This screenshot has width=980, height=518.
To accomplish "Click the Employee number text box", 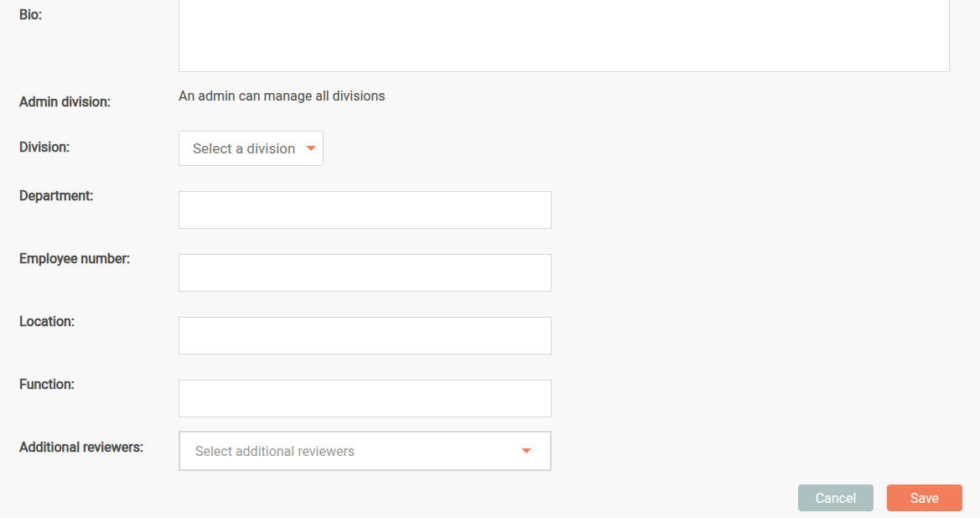I will tap(365, 272).
